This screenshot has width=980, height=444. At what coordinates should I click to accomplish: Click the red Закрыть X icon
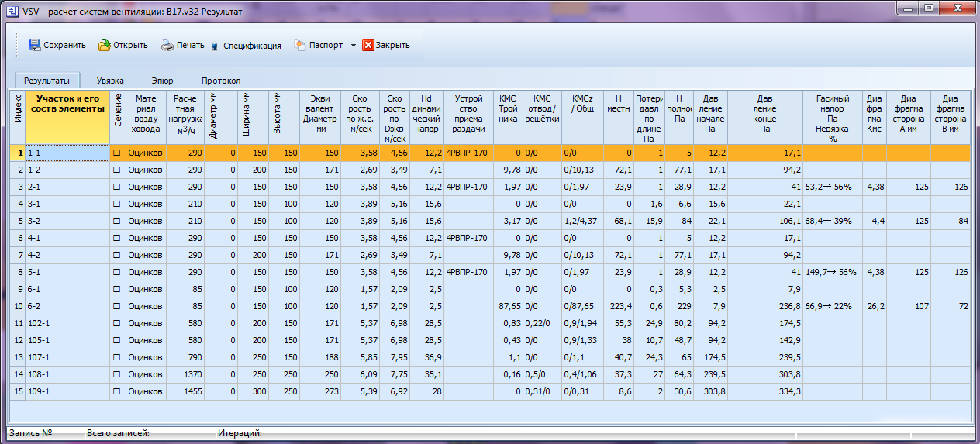[x=368, y=45]
